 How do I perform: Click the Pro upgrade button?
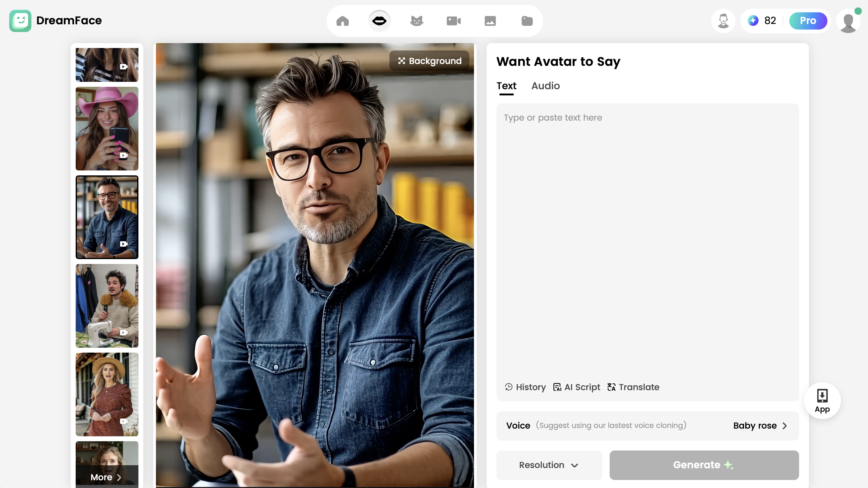[808, 21]
